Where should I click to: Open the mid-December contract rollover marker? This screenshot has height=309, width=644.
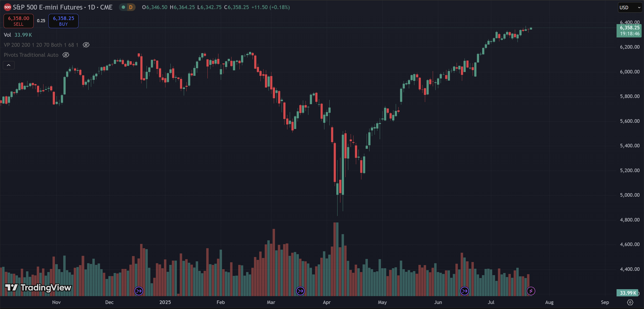pos(139,291)
